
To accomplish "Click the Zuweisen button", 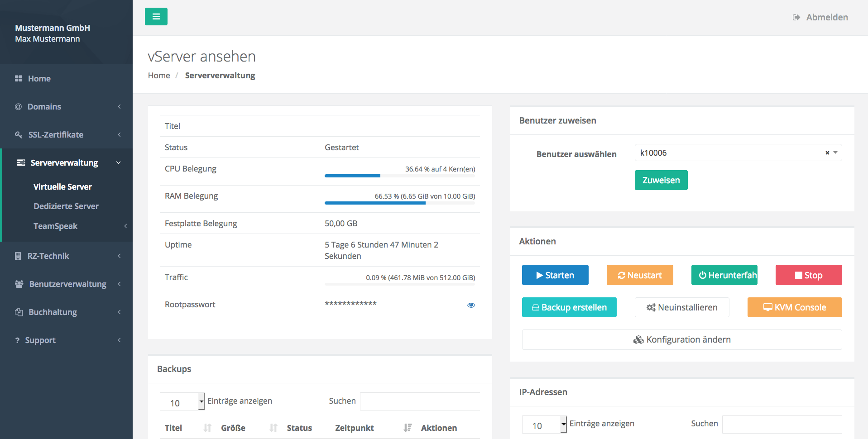I will coord(661,180).
